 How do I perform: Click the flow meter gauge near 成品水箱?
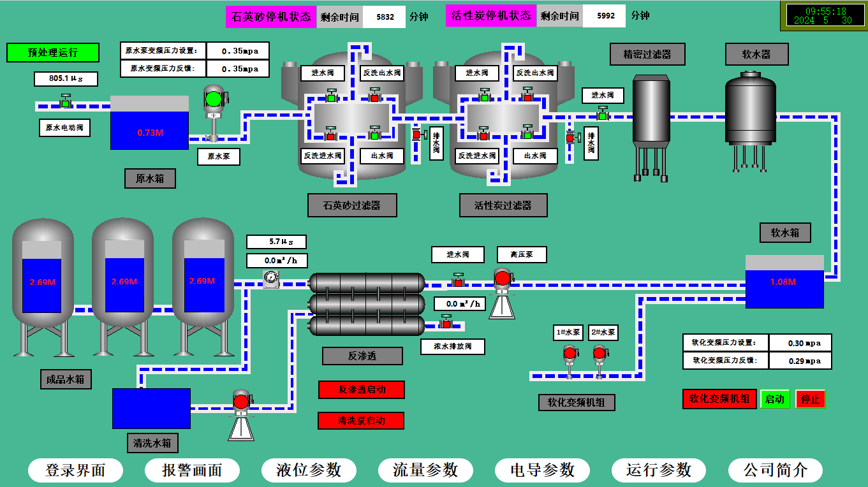(x=271, y=279)
